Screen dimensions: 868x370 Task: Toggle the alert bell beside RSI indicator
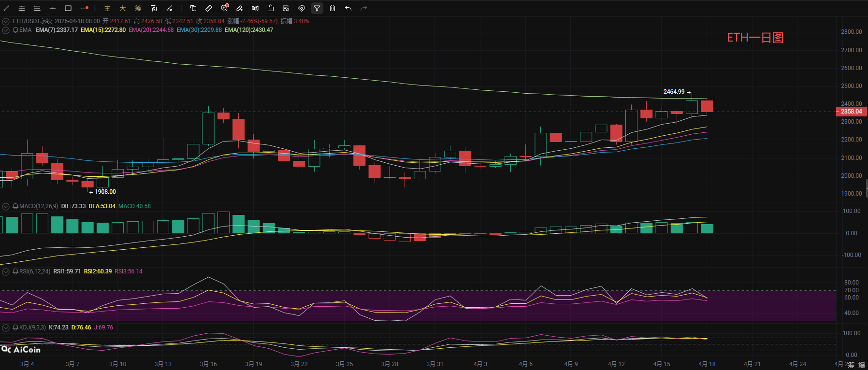click(15, 271)
